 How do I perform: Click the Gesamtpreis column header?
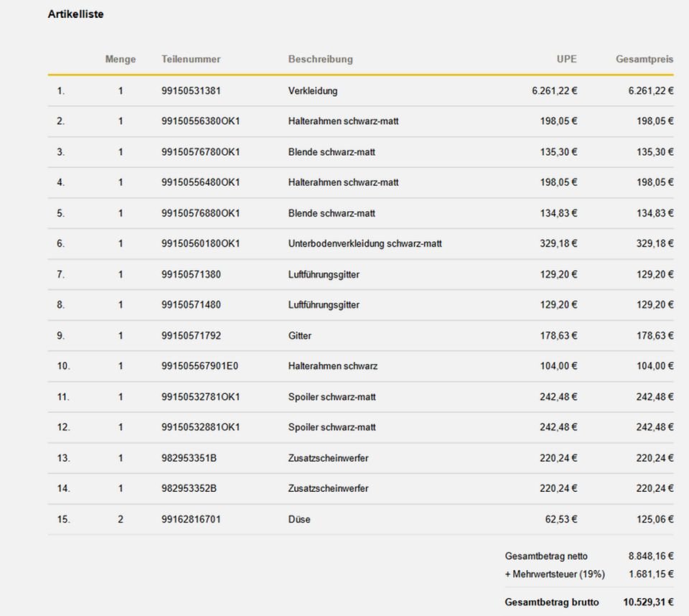point(644,59)
